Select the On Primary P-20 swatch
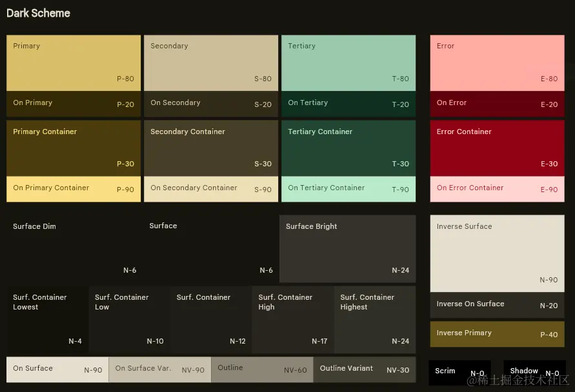 (74, 104)
